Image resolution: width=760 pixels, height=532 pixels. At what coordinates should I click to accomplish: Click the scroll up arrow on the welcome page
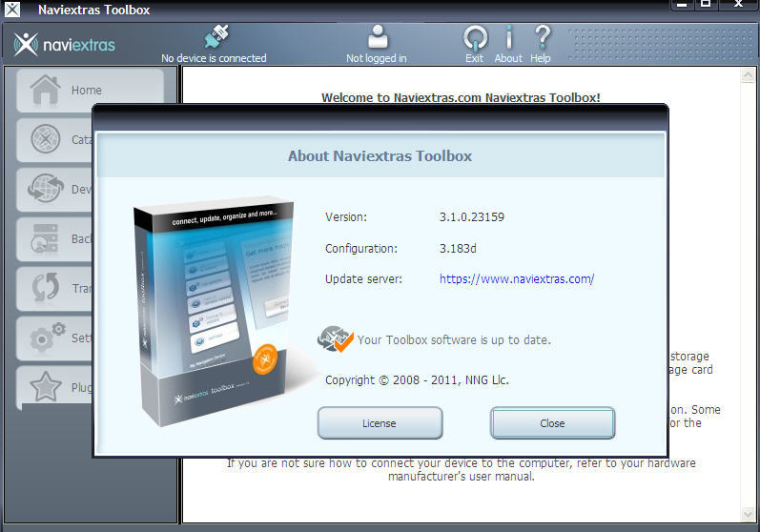pos(748,75)
